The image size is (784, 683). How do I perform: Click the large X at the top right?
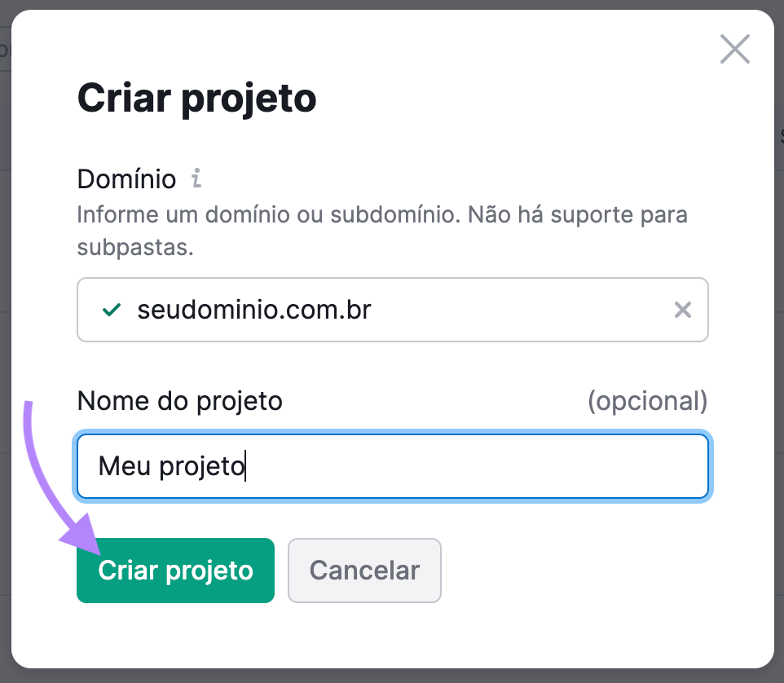(734, 49)
